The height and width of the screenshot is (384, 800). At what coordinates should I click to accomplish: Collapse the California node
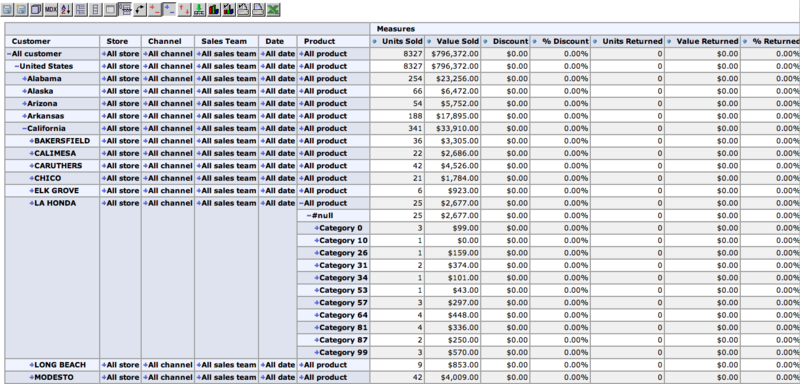24,129
